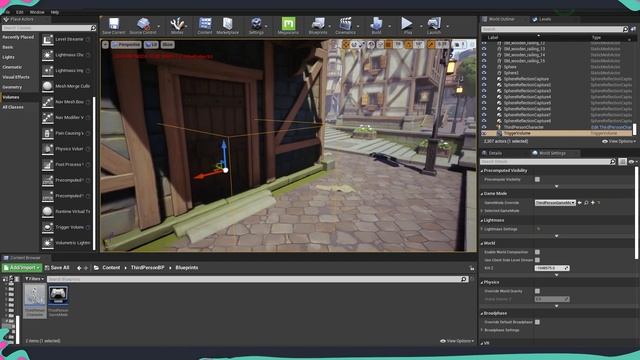The width and height of the screenshot is (640, 360).
Task: Collapse the Physics section
Action: click(482, 282)
